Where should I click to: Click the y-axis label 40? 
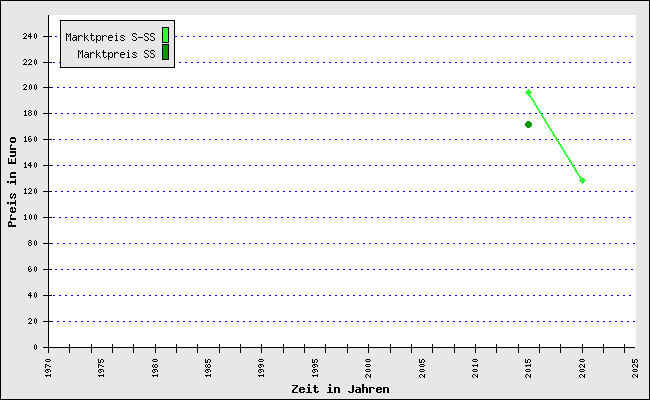point(33,296)
